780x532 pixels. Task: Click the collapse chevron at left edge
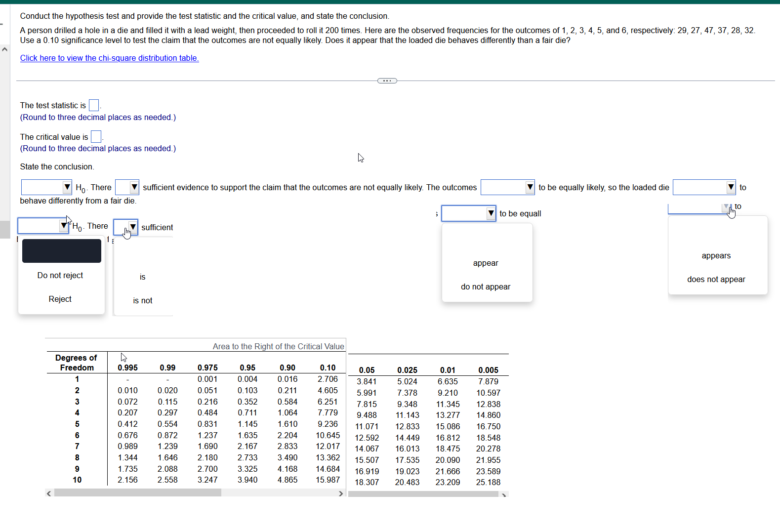point(4,49)
